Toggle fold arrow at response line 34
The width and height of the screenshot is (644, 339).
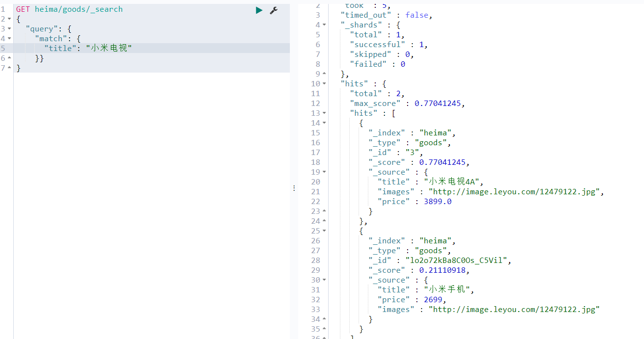tap(324, 319)
